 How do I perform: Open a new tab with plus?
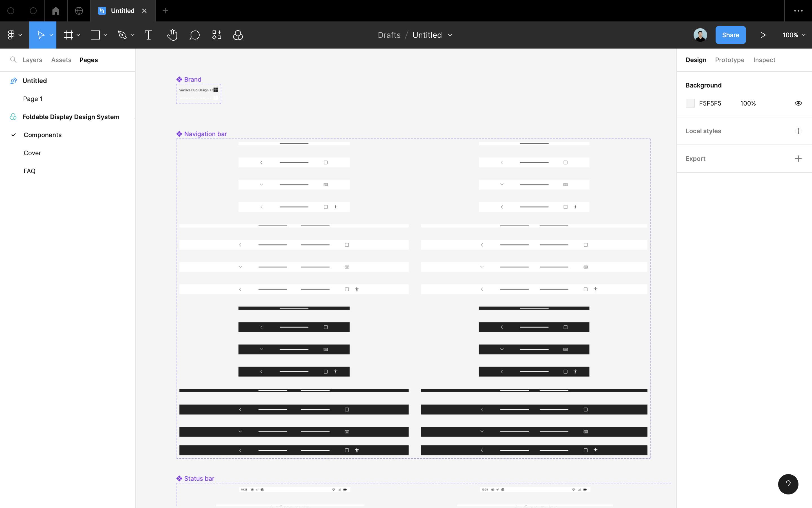click(165, 11)
